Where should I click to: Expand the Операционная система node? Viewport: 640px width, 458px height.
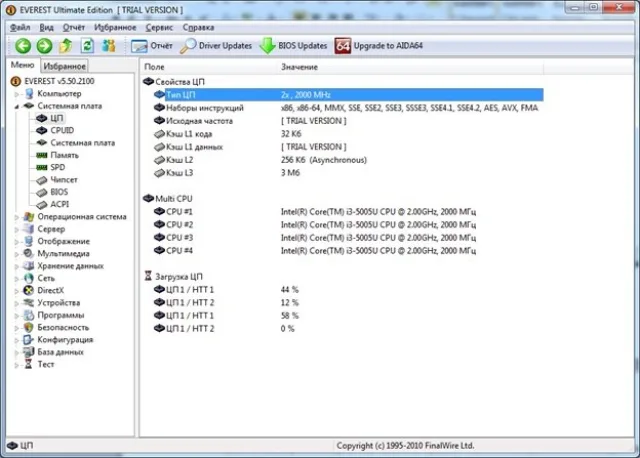click(16, 217)
